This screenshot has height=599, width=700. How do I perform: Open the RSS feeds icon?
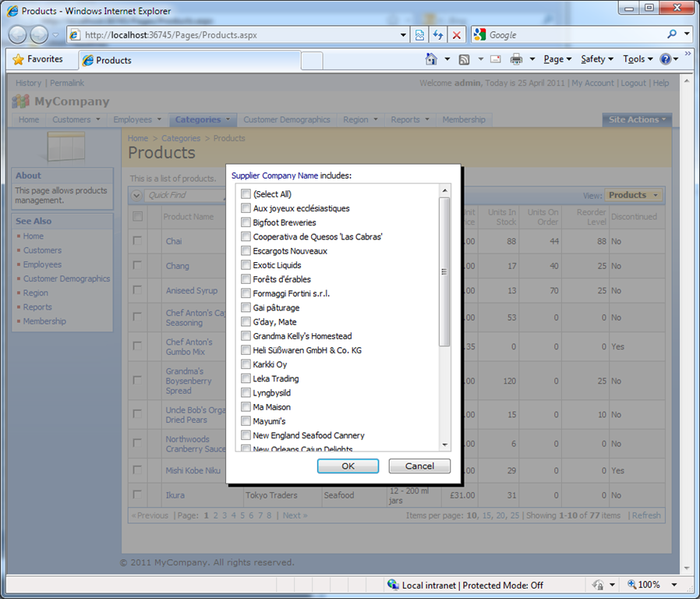(465, 59)
